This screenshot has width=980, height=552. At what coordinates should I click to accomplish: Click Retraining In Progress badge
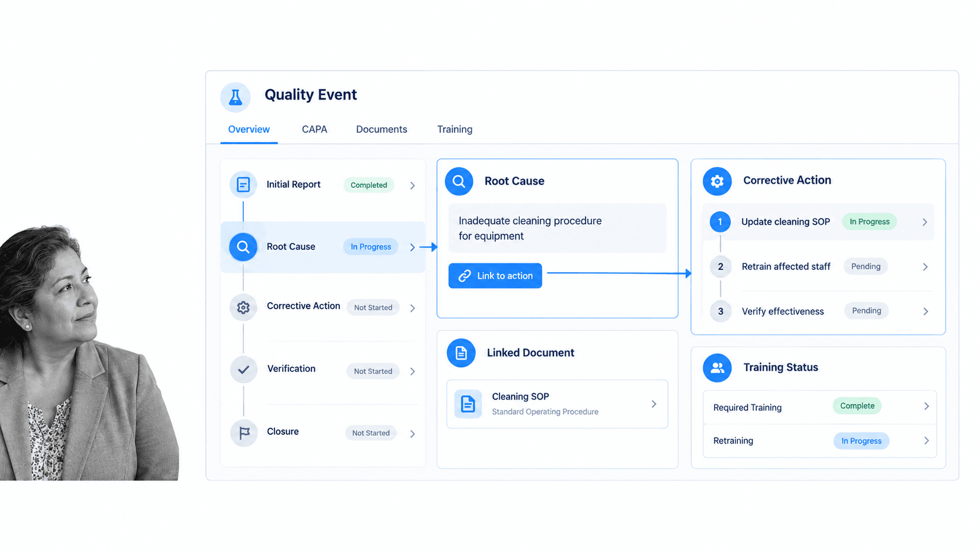[x=862, y=441]
